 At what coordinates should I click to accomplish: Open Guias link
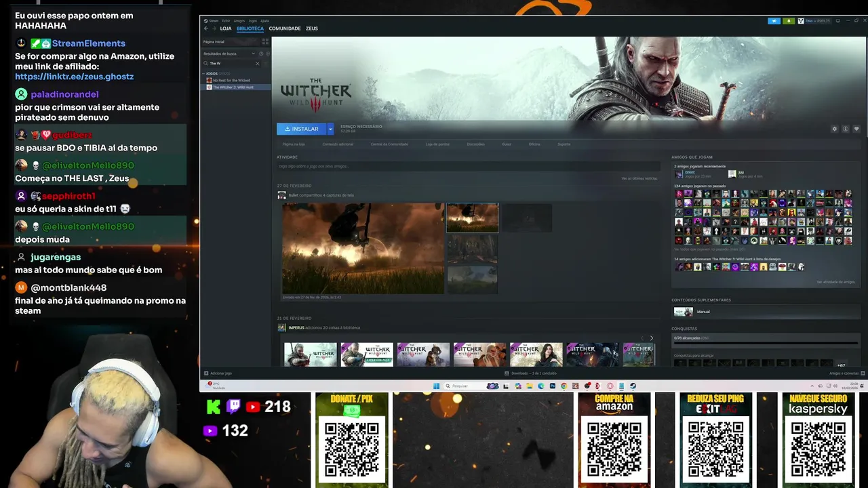tap(507, 144)
